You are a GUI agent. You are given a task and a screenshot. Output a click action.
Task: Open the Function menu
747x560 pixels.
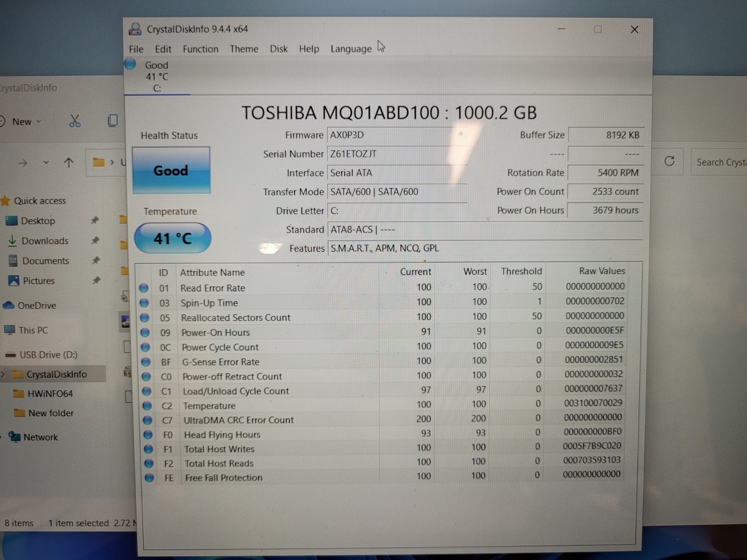(200, 49)
